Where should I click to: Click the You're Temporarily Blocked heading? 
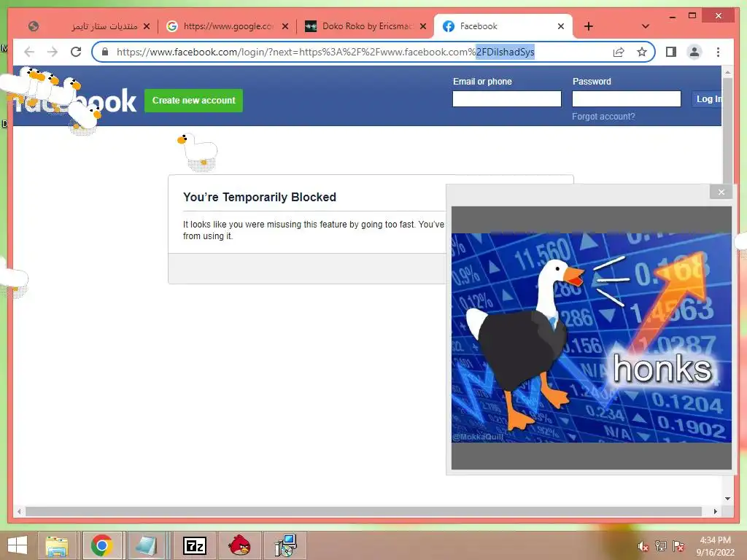(260, 197)
